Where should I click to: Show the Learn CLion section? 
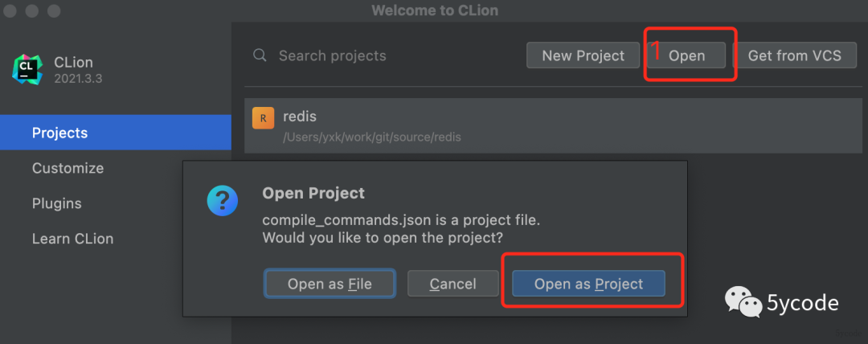[72, 239]
